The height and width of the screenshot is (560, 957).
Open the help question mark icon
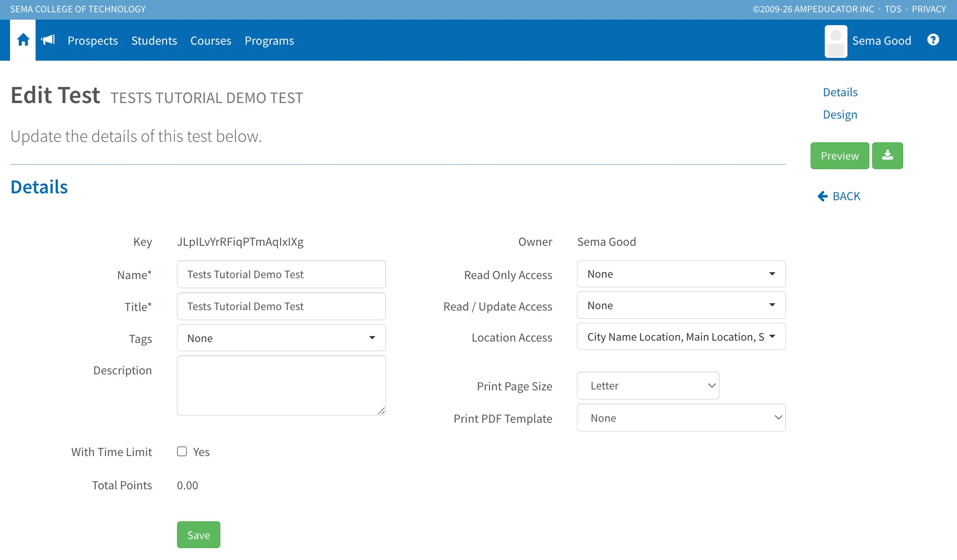933,40
